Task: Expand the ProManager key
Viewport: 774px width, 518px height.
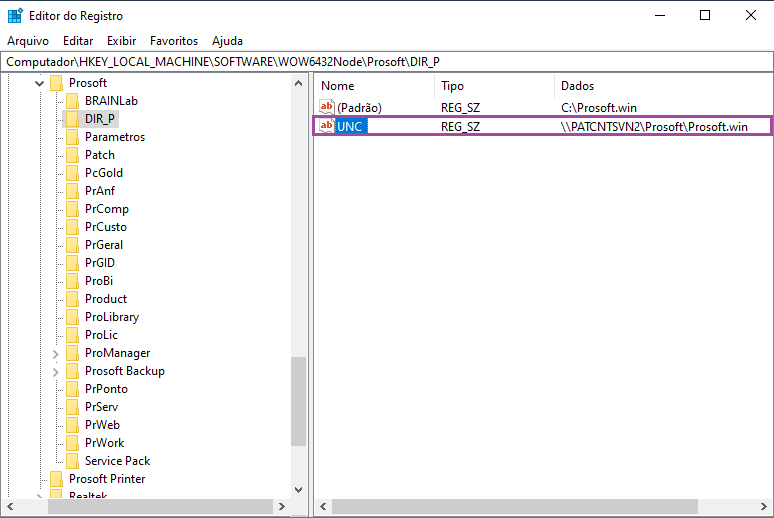Action: pos(56,354)
